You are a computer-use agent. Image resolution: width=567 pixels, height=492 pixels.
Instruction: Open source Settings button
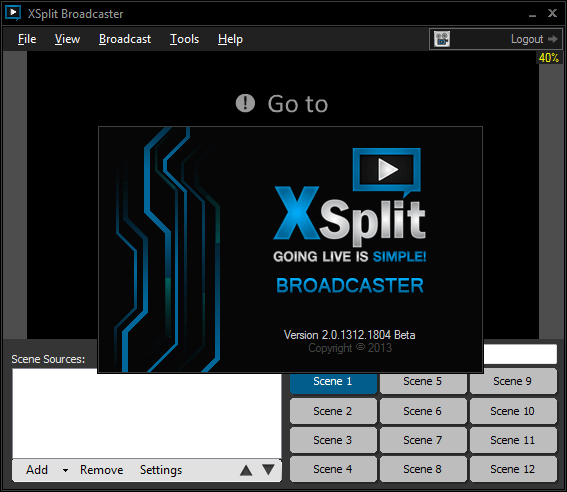pyautogui.click(x=161, y=470)
